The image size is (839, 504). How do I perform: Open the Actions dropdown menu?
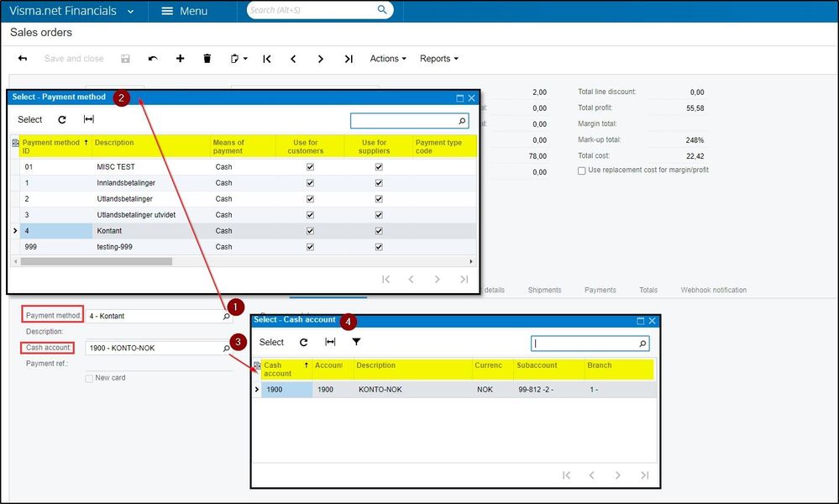[x=388, y=58]
